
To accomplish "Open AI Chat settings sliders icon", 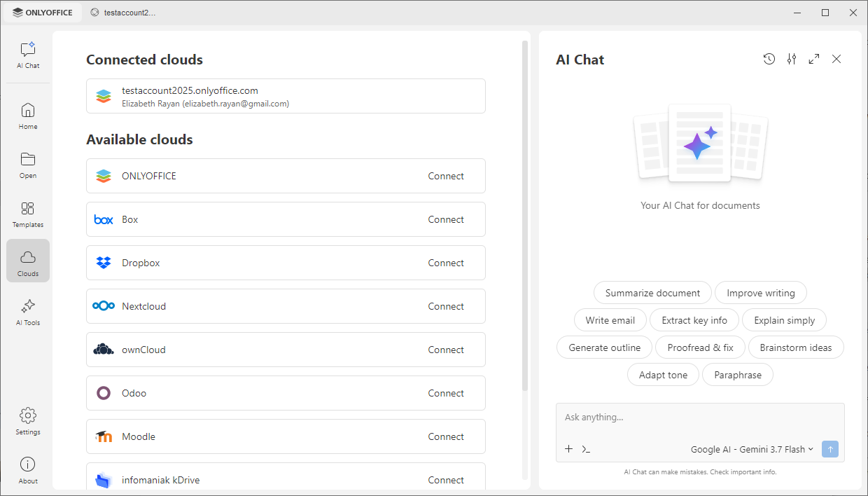I will coord(792,60).
